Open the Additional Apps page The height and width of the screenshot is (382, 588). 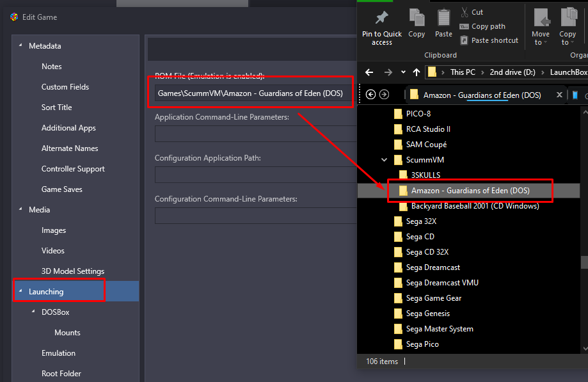68,128
